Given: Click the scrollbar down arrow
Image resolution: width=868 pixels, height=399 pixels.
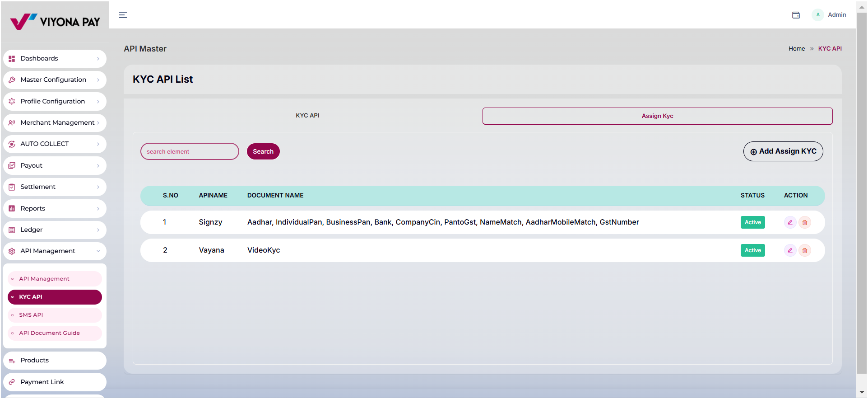Looking at the screenshot, I should click(862, 393).
